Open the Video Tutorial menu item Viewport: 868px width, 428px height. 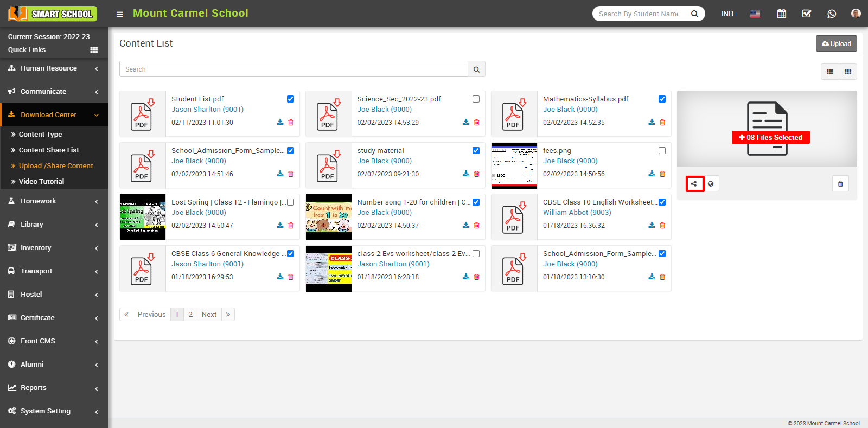coord(41,182)
